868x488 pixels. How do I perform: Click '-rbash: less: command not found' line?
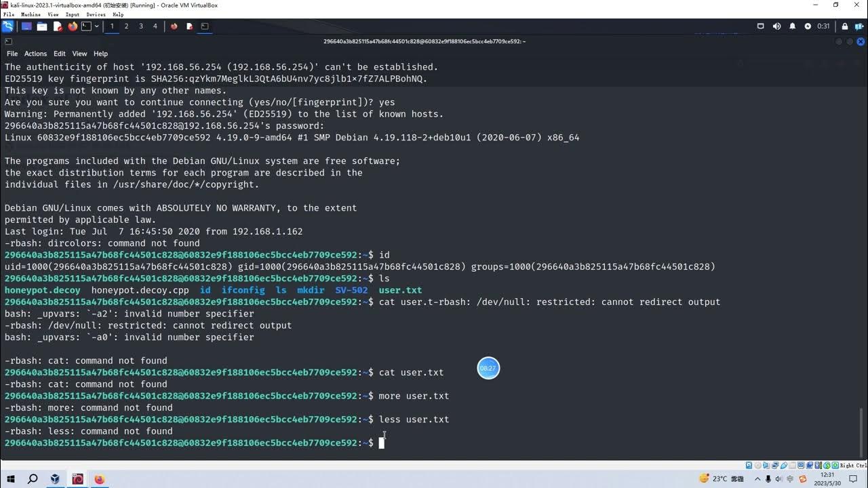(x=89, y=431)
